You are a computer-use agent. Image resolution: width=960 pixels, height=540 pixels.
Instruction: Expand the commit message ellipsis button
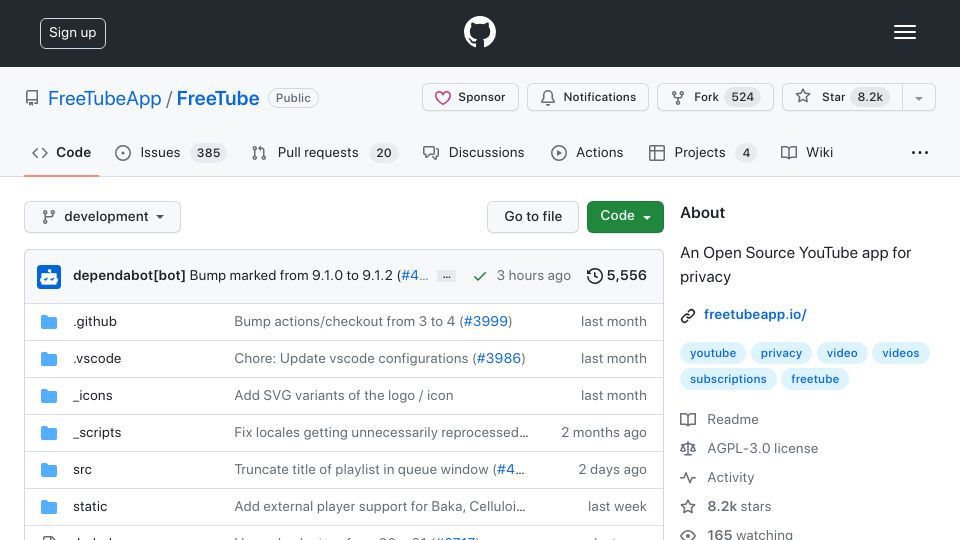[446, 276]
